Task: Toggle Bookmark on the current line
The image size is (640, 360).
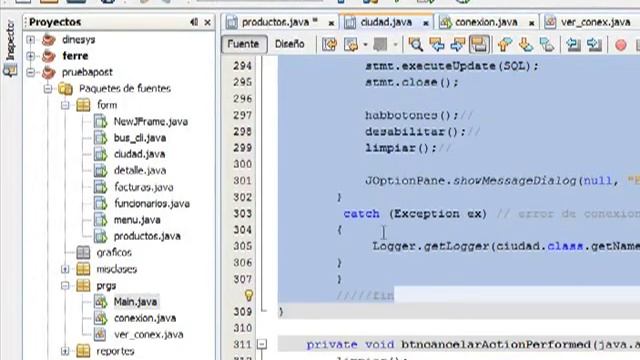Action: tap(547, 44)
